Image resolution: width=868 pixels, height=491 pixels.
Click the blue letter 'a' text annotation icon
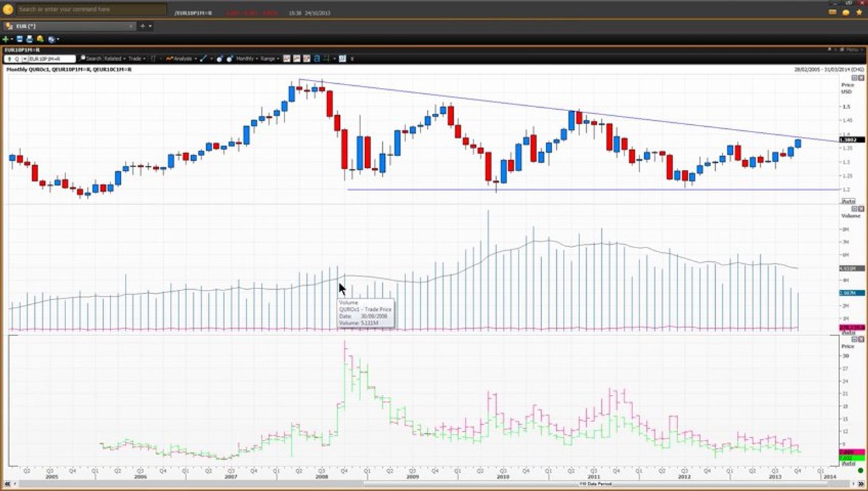point(317,59)
